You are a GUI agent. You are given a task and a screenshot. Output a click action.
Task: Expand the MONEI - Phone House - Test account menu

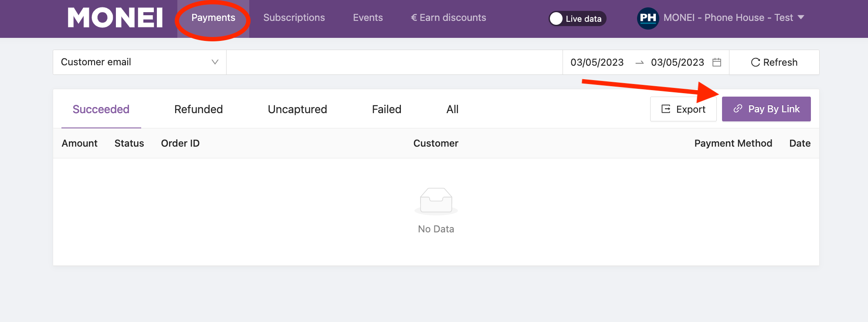point(734,18)
